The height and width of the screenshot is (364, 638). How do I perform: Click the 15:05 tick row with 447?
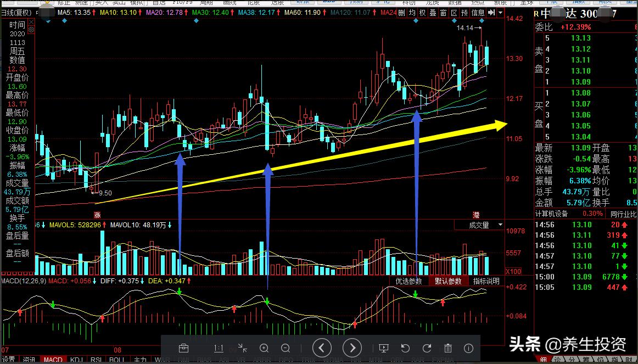coord(585,288)
